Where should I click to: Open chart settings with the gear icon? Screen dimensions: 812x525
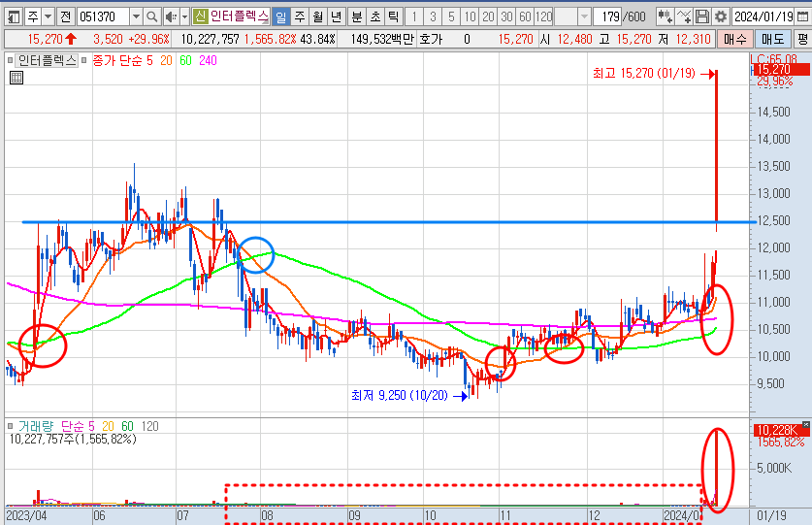(x=721, y=17)
